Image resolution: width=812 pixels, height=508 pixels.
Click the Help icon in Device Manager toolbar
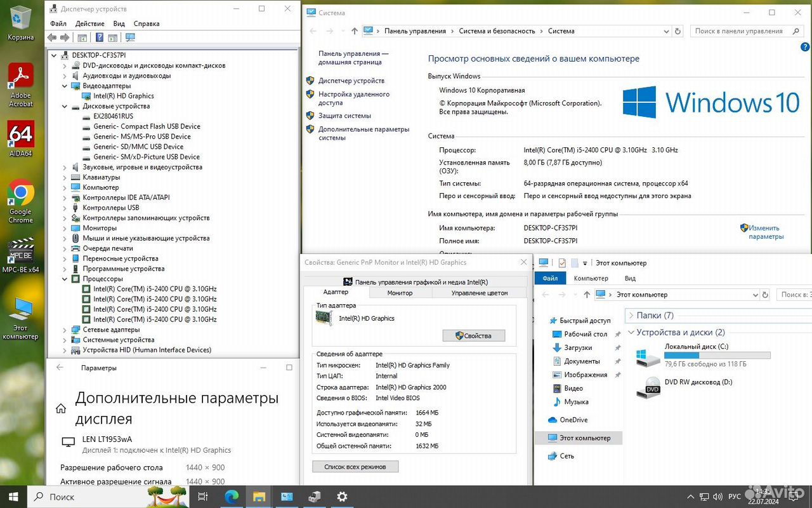[x=99, y=37]
